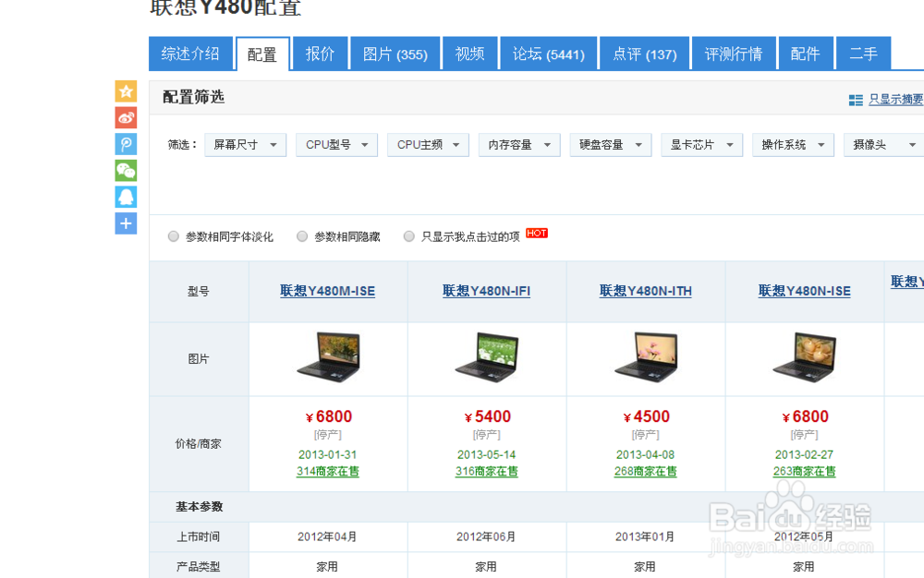Click the 基本参数 section header
Image resolution: width=924 pixels, height=578 pixels.
[x=200, y=507]
